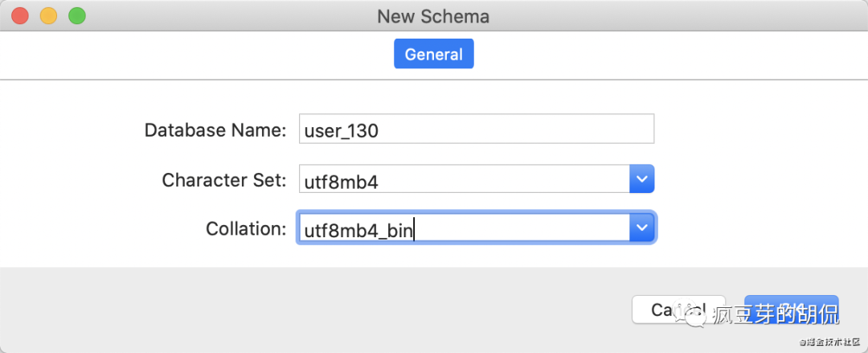Click the "Database Name:" label
Image resolution: width=868 pixels, height=353 pixels.
[x=215, y=130]
